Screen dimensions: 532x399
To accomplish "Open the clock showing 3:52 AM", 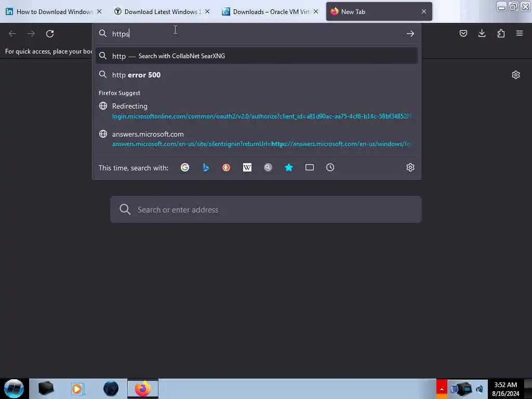I will click(x=506, y=389).
